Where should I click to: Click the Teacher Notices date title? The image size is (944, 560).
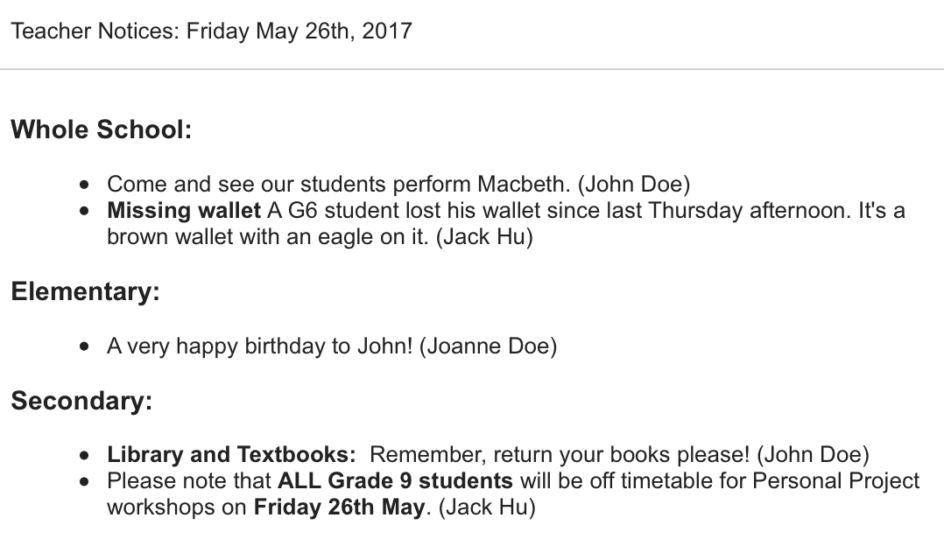click(211, 31)
